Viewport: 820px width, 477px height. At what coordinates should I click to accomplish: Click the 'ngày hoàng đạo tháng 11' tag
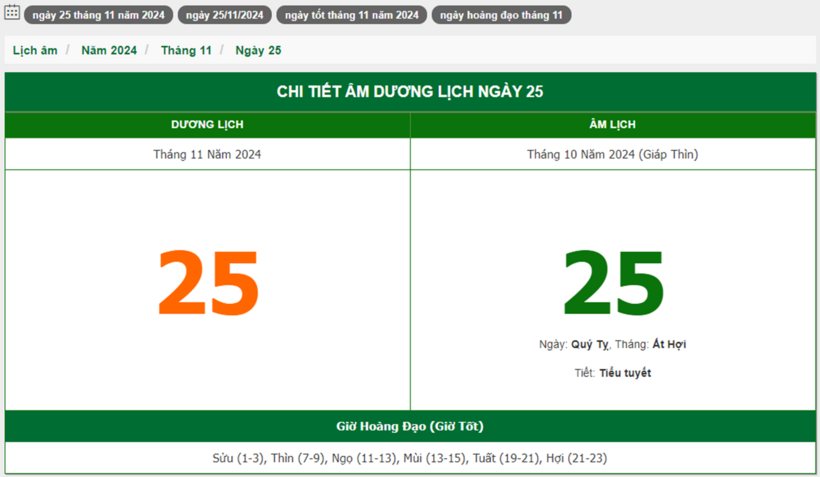point(501,15)
